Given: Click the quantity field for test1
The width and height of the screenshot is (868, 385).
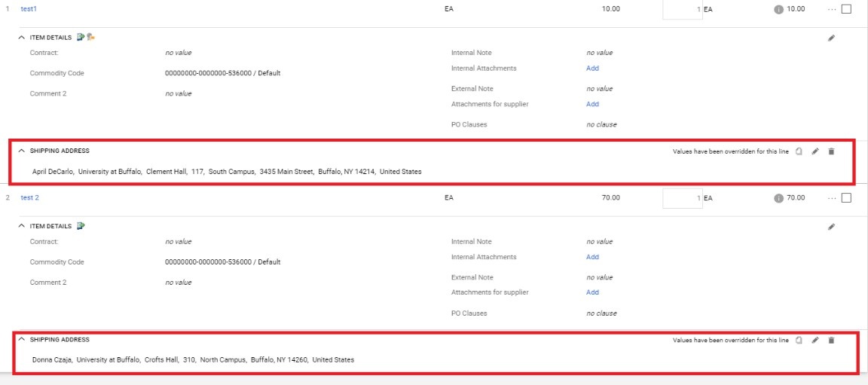Looking at the screenshot, I should pyautogui.click(x=682, y=10).
